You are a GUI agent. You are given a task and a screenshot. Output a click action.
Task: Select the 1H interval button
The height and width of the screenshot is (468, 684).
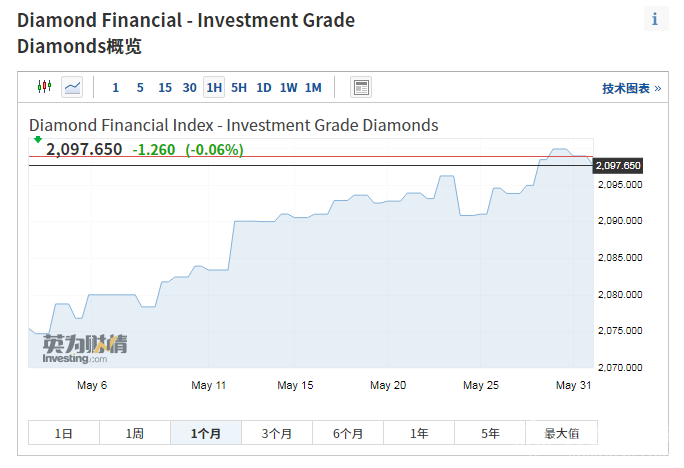[x=214, y=88]
